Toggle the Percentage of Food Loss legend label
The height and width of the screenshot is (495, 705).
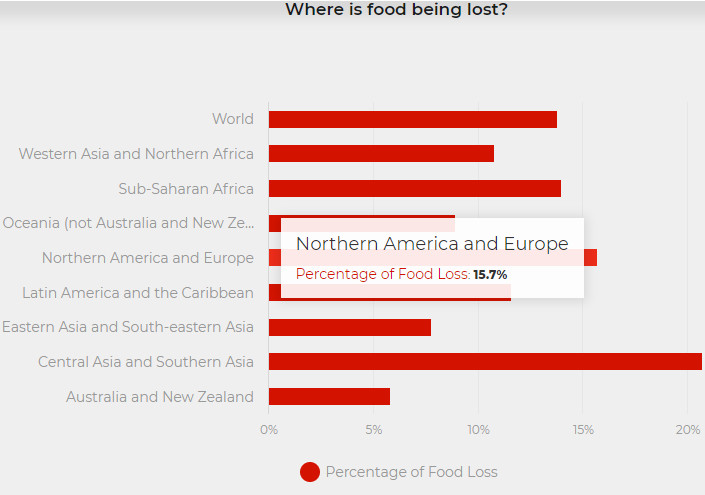[411, 472]
